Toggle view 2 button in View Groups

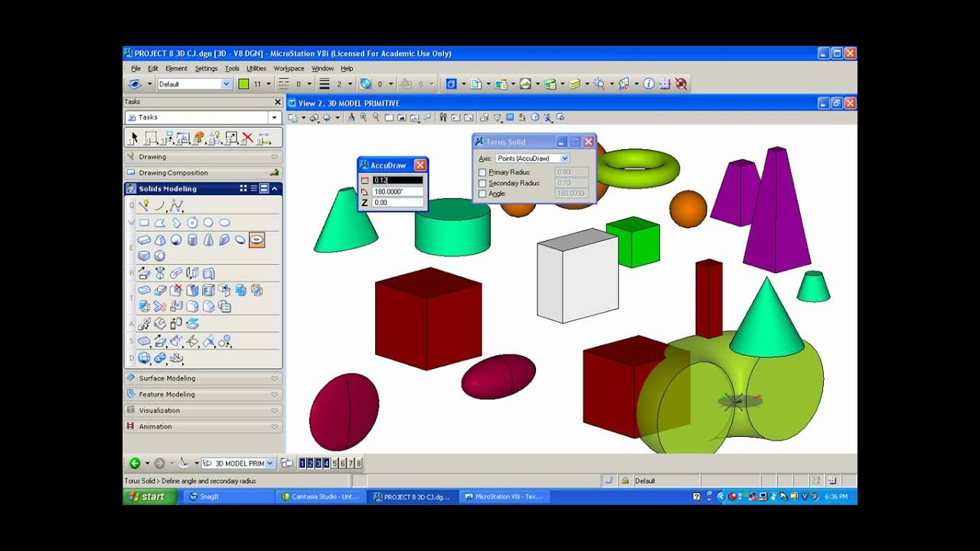point(310,463)
